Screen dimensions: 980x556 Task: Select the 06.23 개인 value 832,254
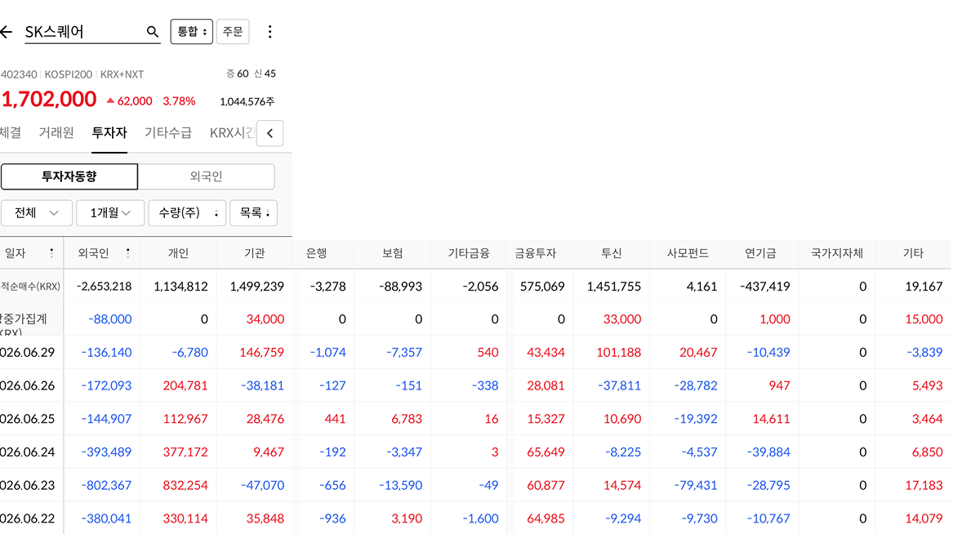186,485
